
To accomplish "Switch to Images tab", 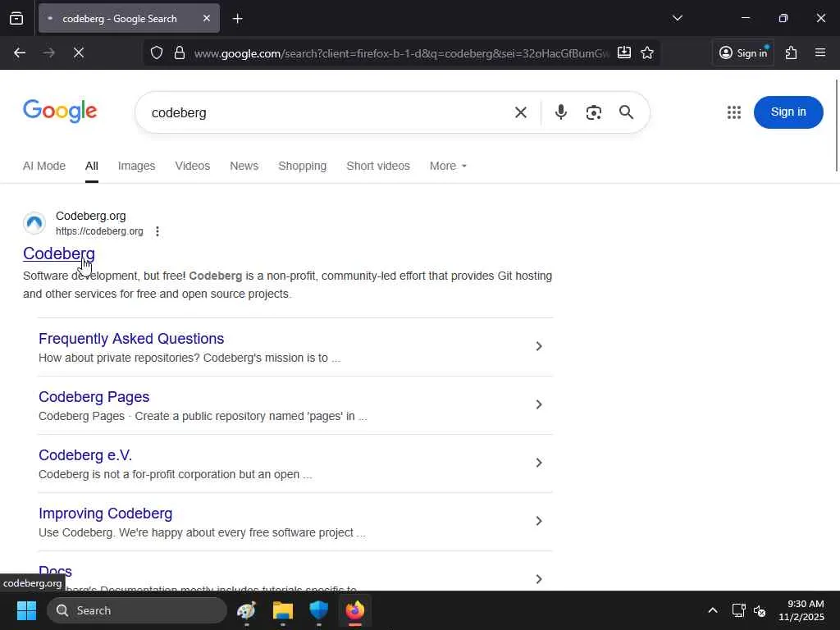I will (137, 166).
